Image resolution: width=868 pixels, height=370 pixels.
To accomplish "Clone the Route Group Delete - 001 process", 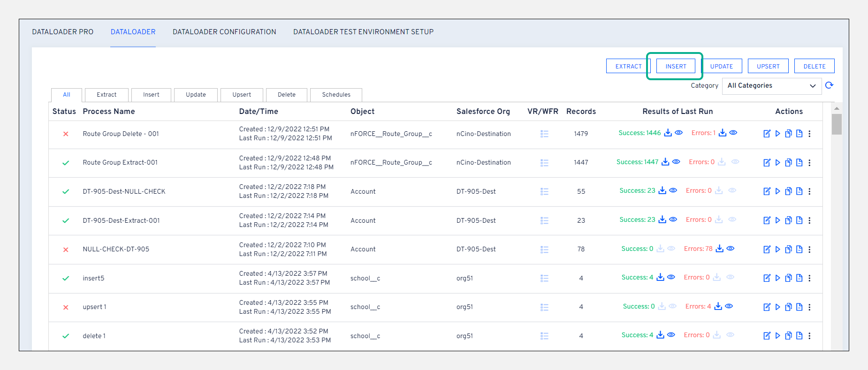I will (x=788, y=134).
